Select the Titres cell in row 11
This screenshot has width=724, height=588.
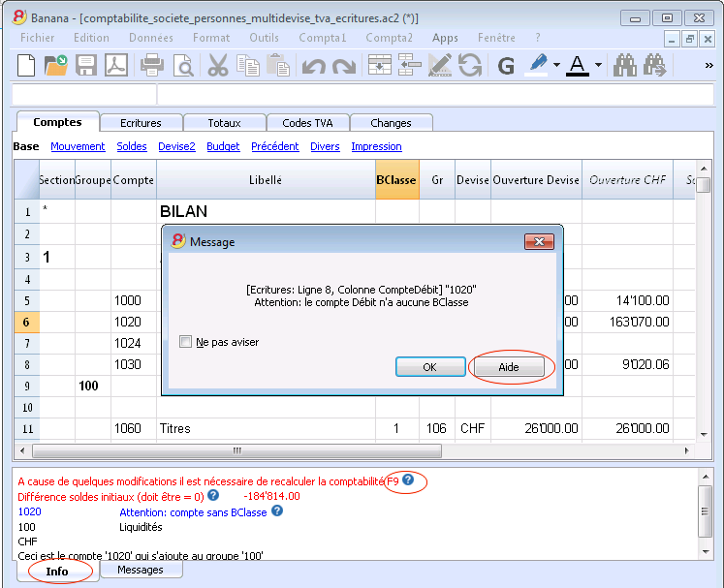pyautogui.click(x=266, y=428)
